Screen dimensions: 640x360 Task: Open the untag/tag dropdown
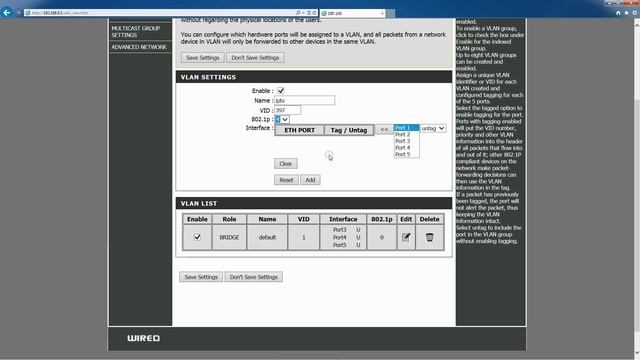433,128
